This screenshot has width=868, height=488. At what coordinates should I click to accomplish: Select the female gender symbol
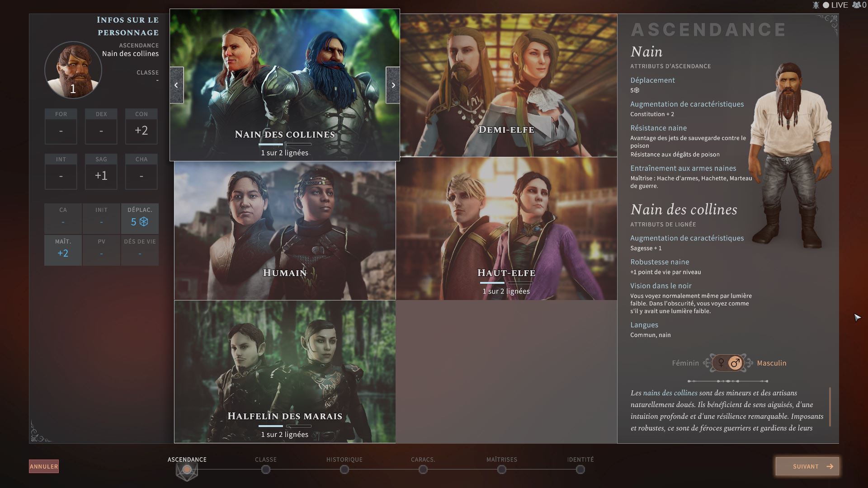[x=721, y=363]
